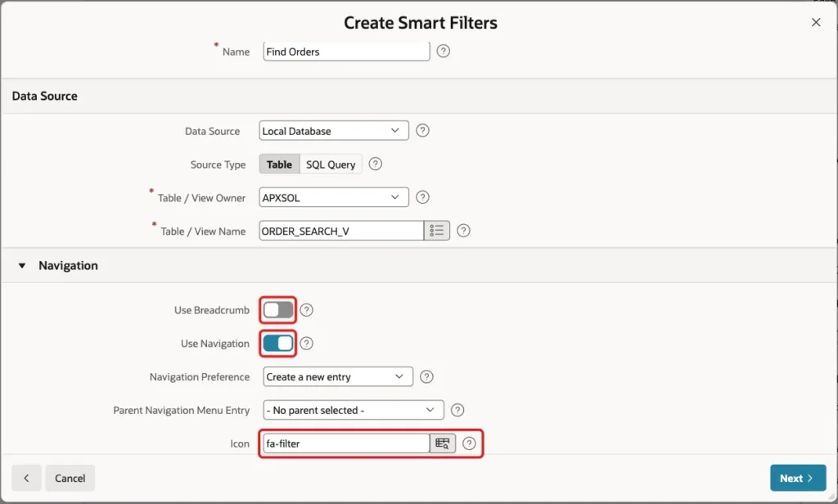This screenshot has width=838, height=504.
Task: Click the Use Navigation label
Action: coord(215,344)
